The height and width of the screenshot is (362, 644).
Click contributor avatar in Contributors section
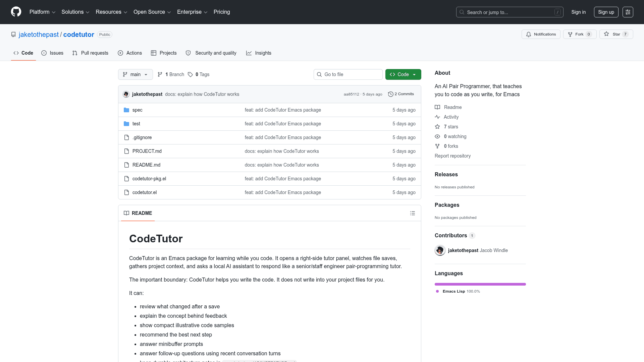[440, 250]
